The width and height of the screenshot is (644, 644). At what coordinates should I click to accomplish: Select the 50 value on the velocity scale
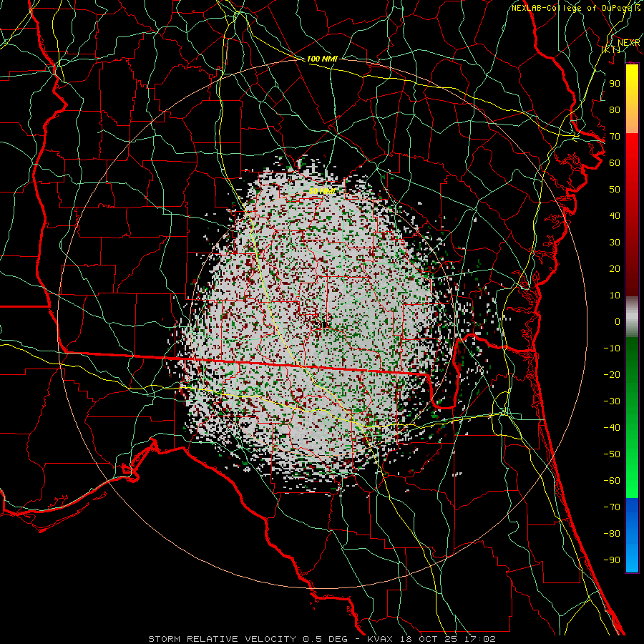pyautogui.click(x=615, y=190)
